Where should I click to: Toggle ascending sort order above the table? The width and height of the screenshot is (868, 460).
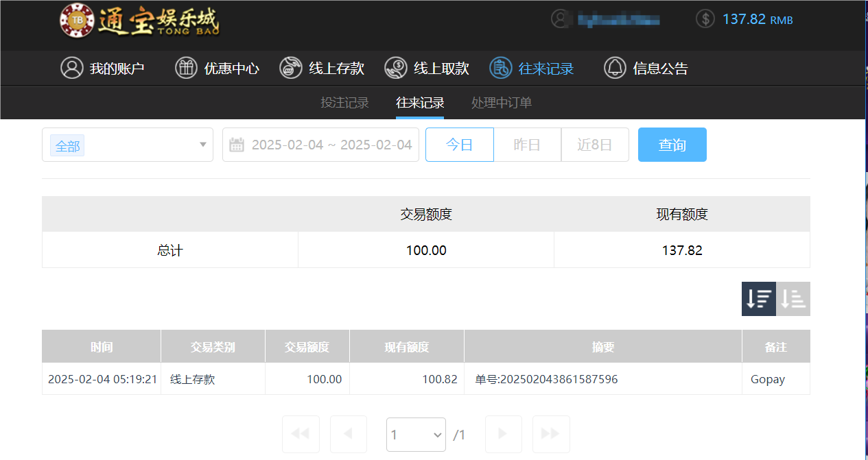pos(793,298)
